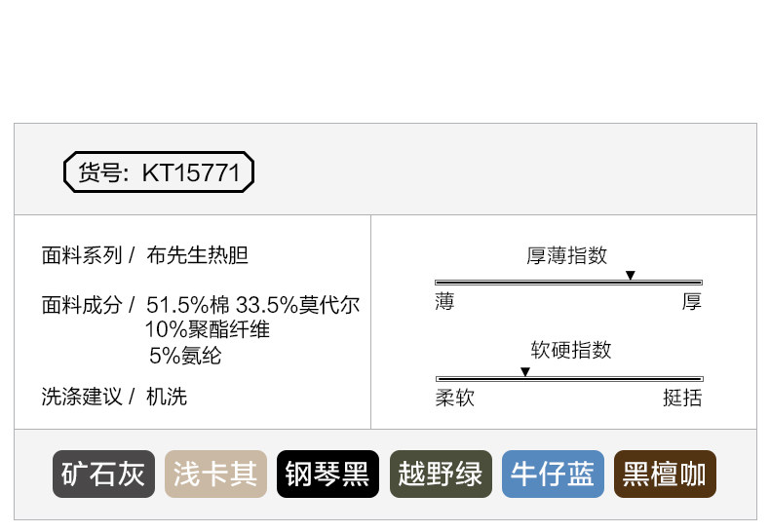Click the 厚 end label
Image resolution: width=770 pixels, height=532 pixels.
(x=691, y=302)
